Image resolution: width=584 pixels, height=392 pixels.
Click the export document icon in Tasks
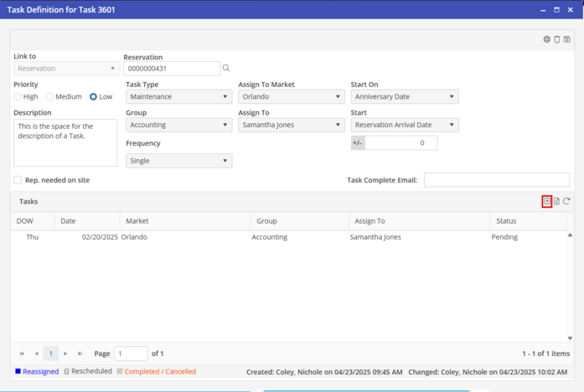pos(556,201)
